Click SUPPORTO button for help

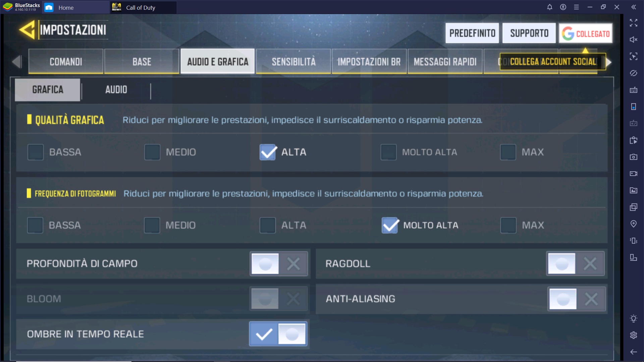click(x=529, y=33)
